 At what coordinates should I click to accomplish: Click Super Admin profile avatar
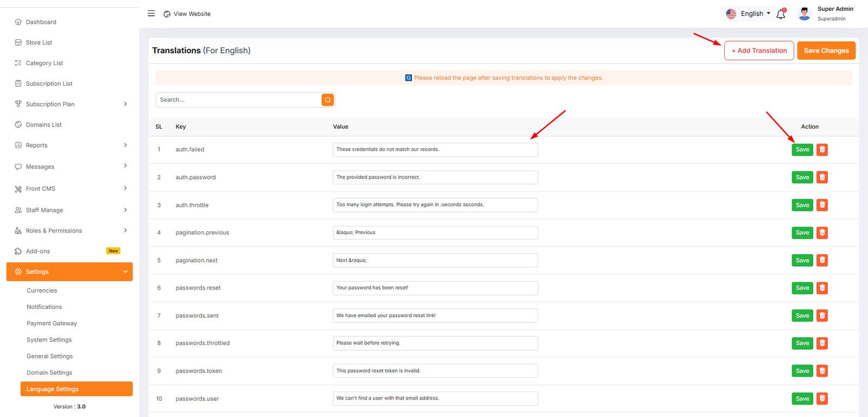[x=805, y=14]
